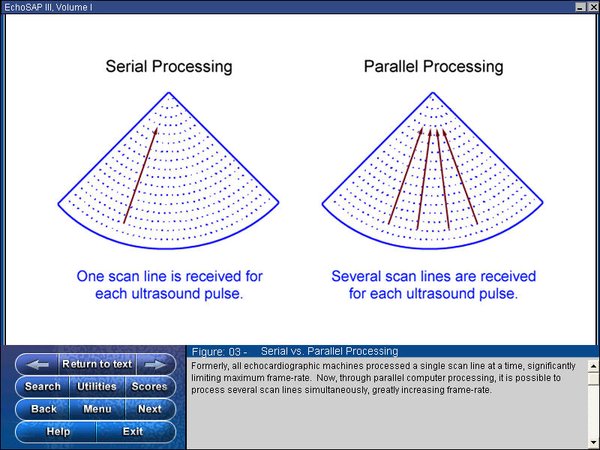Click the caption panel scrollbar track
This screenshot has width=600, height=450.
click(x=592, y=400)
